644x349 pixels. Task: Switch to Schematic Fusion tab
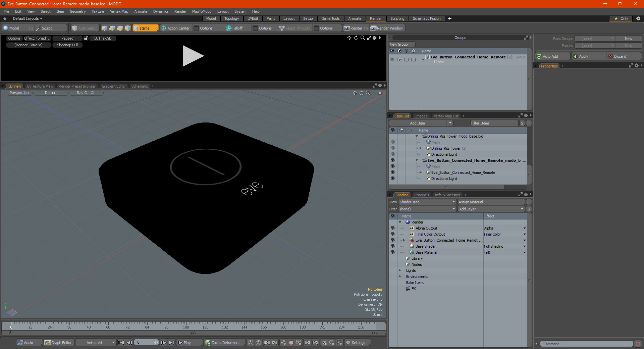tap(427, 18)
